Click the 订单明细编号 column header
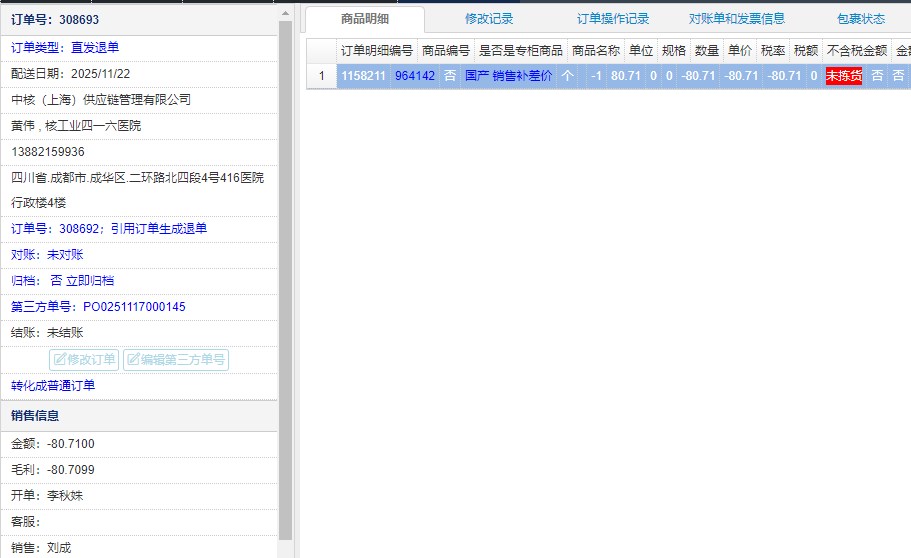 coord(376,50)
